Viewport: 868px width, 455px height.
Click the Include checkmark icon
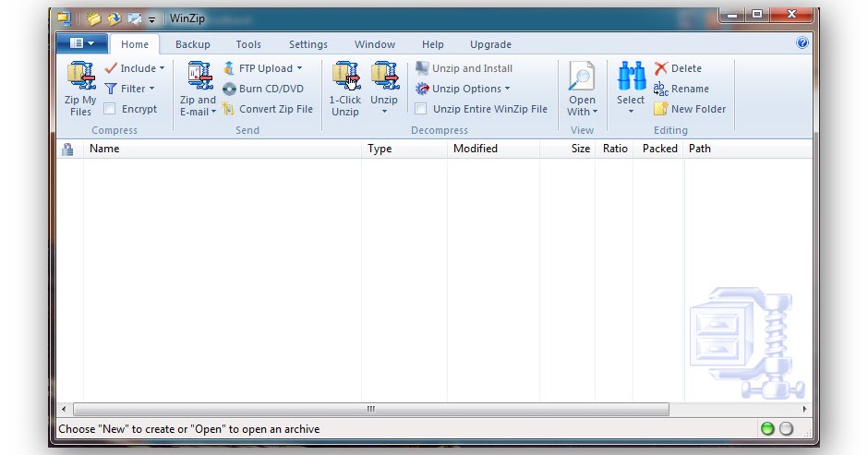111,68
